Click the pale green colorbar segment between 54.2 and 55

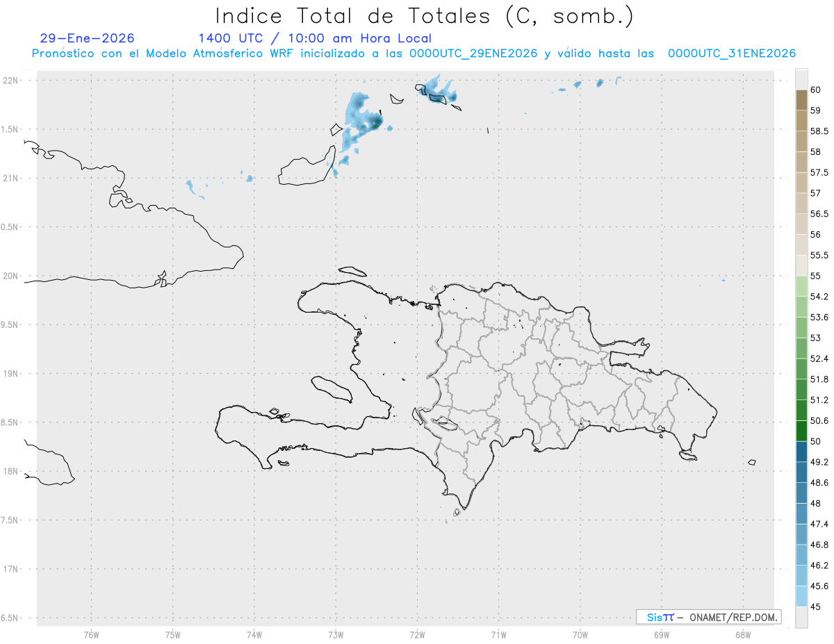pyautogui.click(x=801, y=286)
